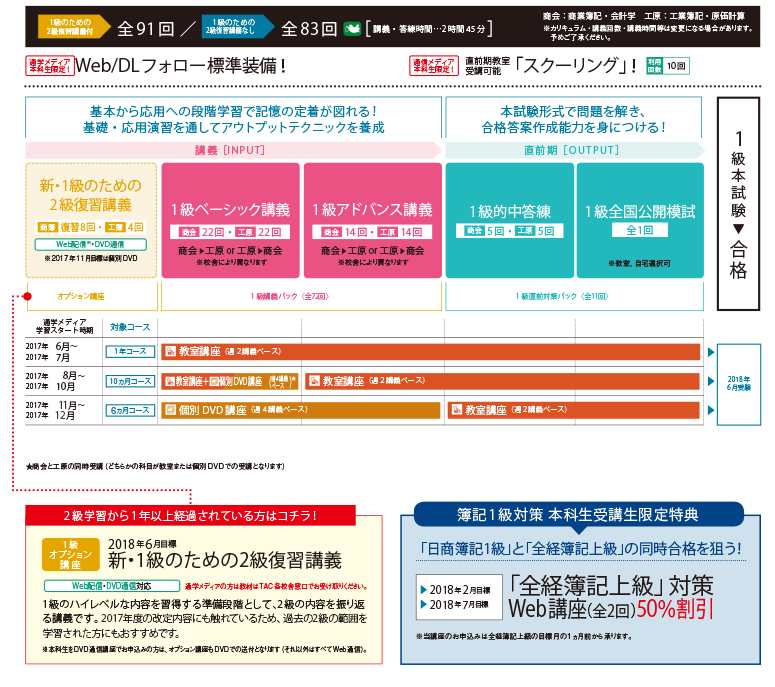The image size is (775, 687).
Task: Click the red dot beside オプション講座
Action: point(30,297)
